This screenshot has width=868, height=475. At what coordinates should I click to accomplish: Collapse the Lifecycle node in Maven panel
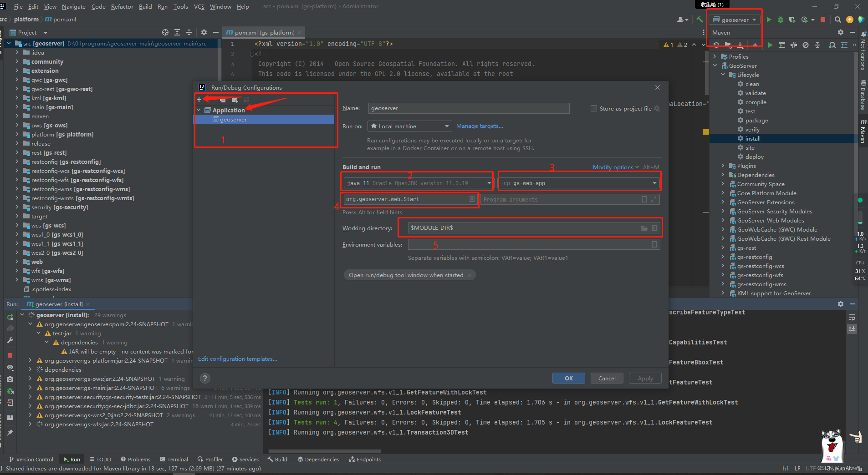click(x=723, y=75)
